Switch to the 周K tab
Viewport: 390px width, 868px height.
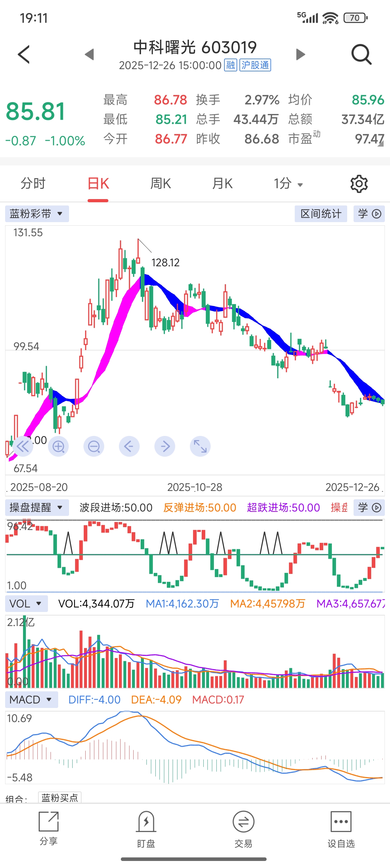click(160, 184)
